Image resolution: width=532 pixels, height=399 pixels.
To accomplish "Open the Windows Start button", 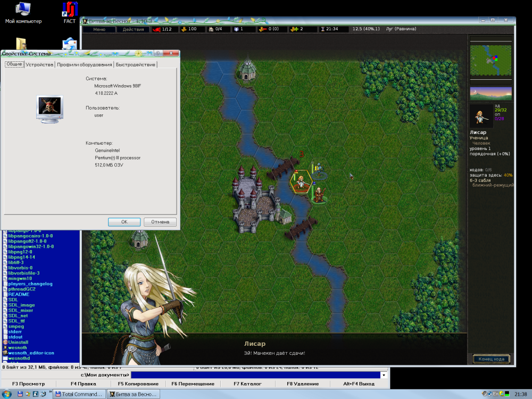I will pos(7,394).
